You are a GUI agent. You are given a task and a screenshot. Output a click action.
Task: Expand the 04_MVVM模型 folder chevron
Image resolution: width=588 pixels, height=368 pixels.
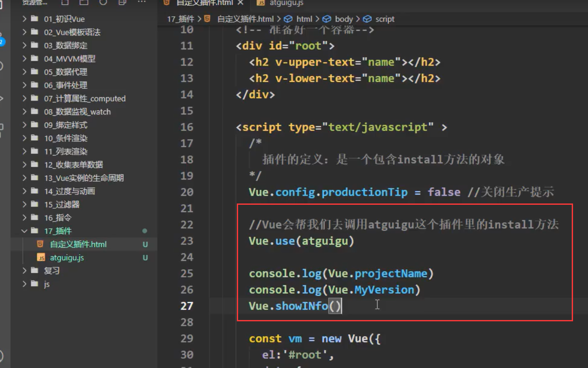tap(24, 59)
